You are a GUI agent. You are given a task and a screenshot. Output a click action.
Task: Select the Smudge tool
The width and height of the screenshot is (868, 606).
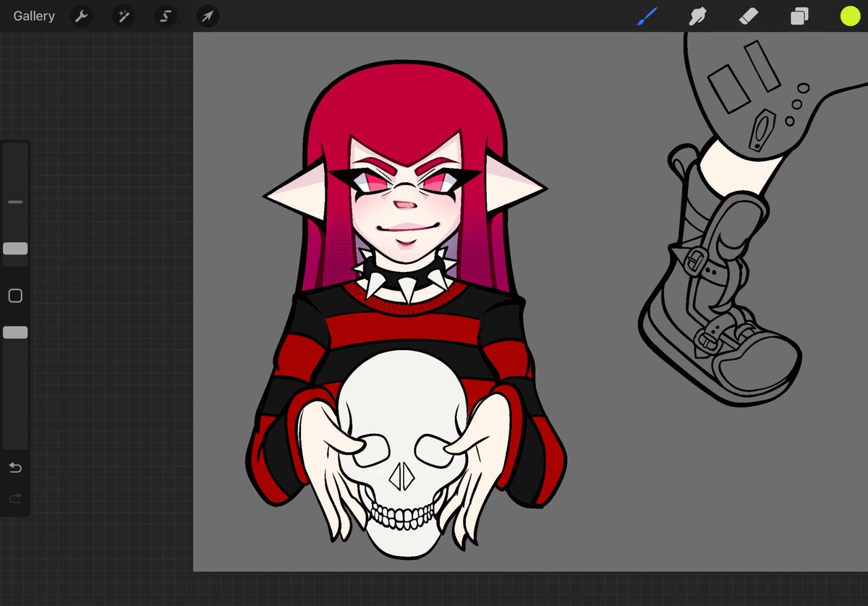click(x=698, y=16)
